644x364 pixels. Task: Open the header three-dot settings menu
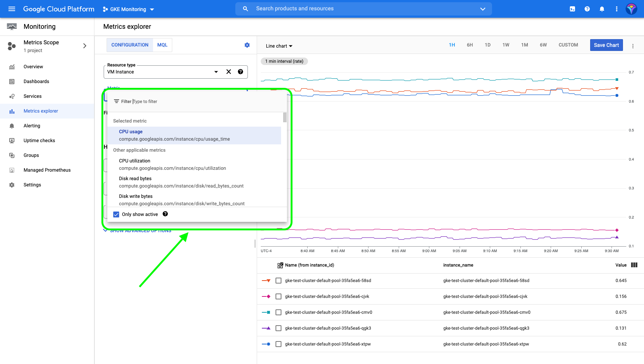617,9
